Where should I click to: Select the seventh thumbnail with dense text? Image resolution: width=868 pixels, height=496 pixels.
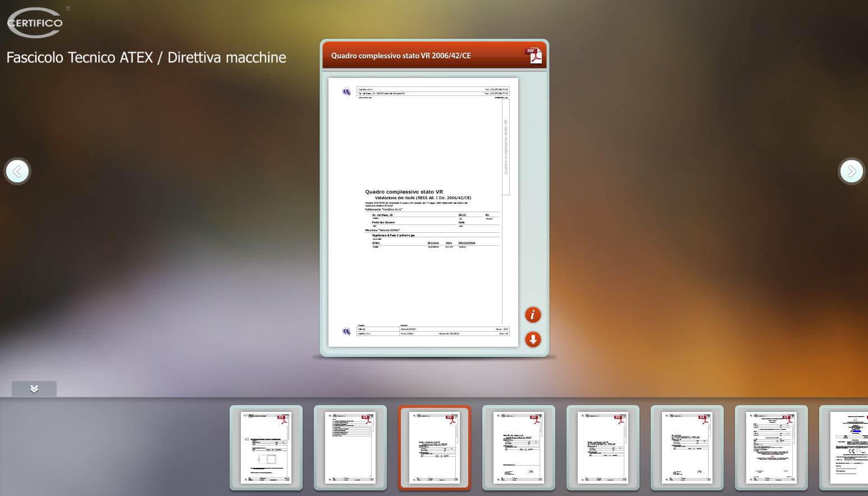click(x=771, y=448)
